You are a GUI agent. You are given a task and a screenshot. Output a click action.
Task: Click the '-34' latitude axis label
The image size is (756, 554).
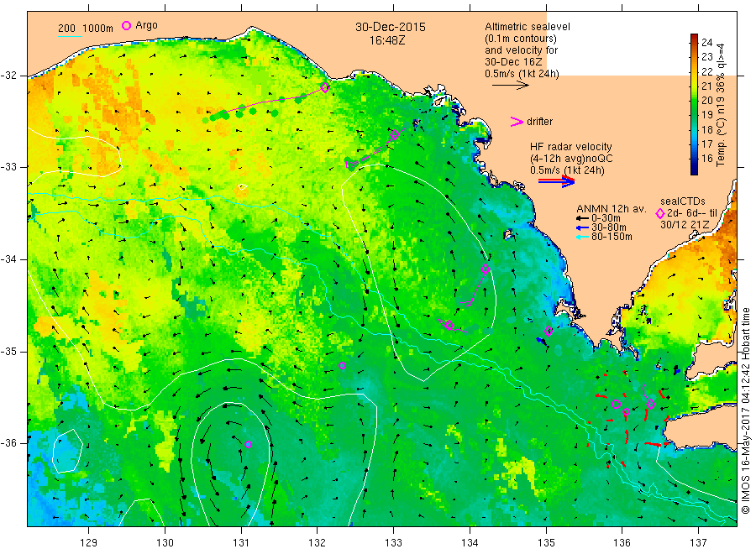click(9, 259)
